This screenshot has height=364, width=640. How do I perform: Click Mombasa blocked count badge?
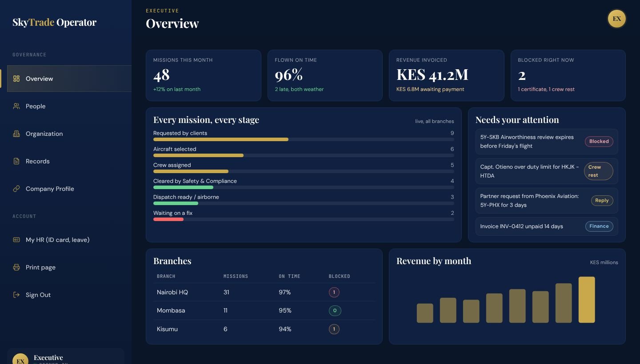pyautogui.click(x=335, y=311)
